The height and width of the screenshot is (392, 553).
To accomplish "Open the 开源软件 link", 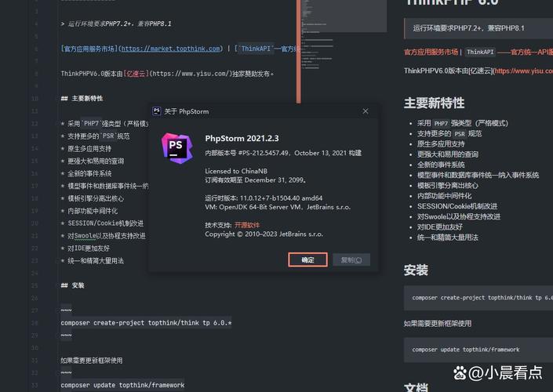I will coord(247,225).
